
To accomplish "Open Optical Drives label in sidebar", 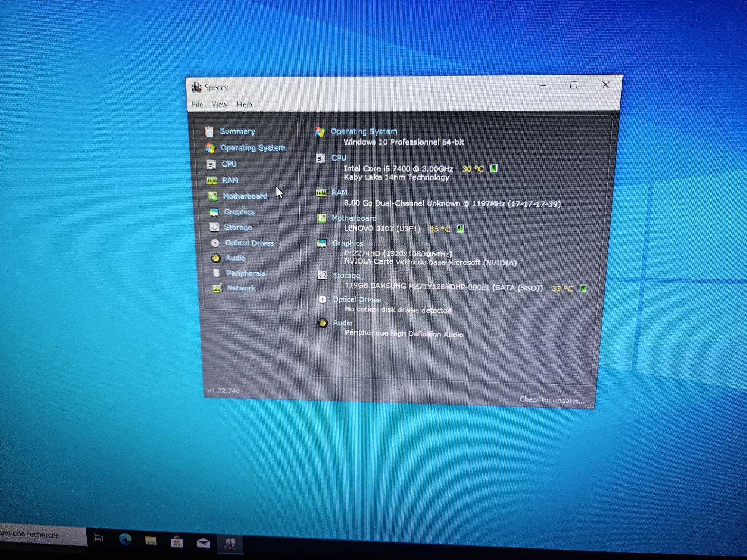I will 249,243.
